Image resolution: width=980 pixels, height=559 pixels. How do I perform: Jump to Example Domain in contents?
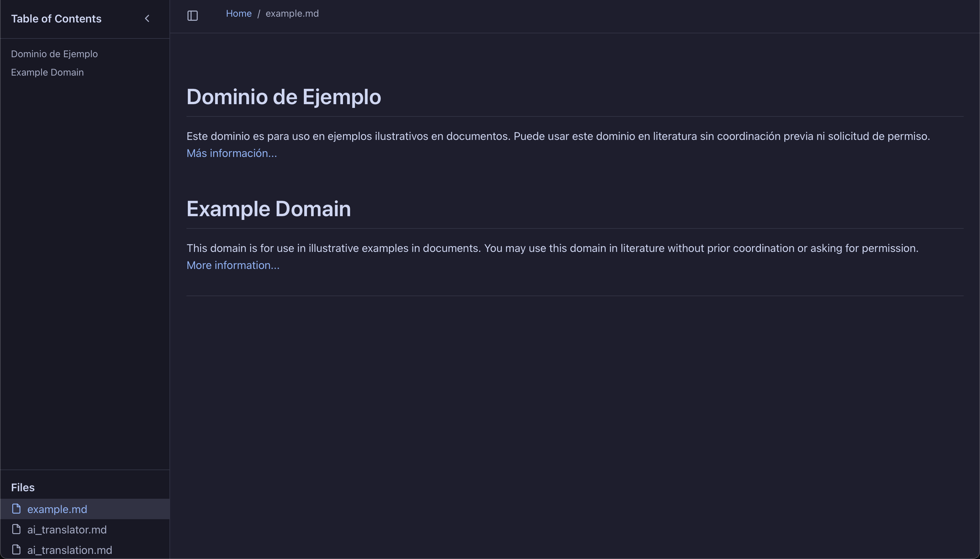pos(47,72)
